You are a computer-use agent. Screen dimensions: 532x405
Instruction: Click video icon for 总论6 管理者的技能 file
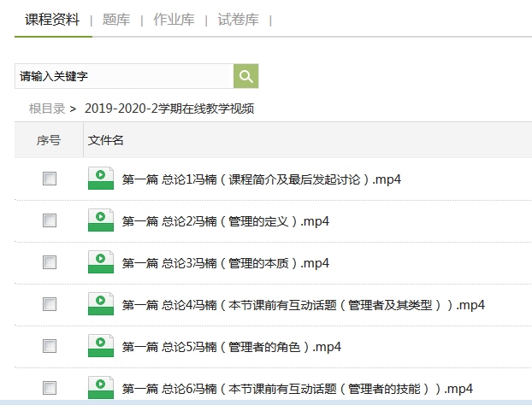[x=100, y=387]
